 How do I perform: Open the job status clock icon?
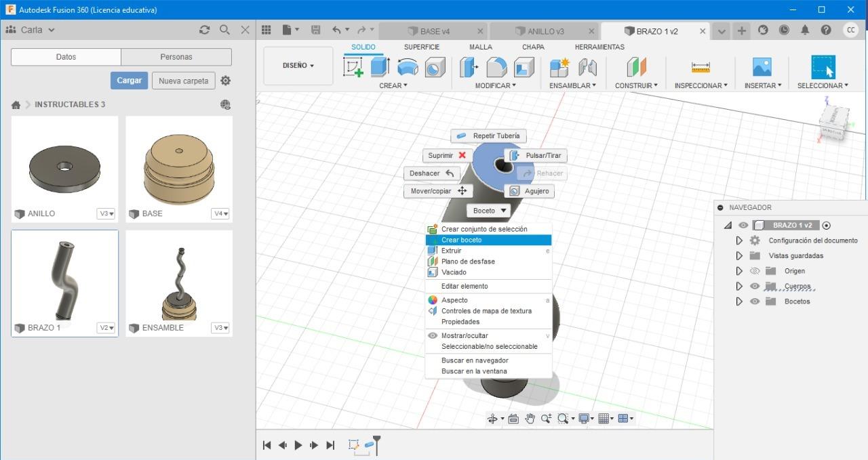[x=784, y=30]
